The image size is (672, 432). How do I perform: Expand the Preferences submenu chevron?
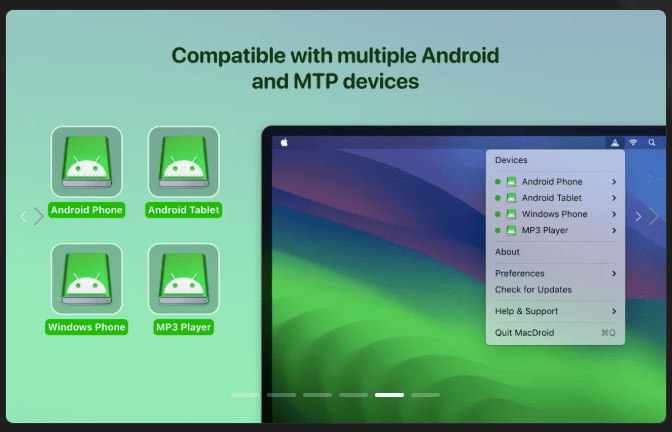(614, 273)
